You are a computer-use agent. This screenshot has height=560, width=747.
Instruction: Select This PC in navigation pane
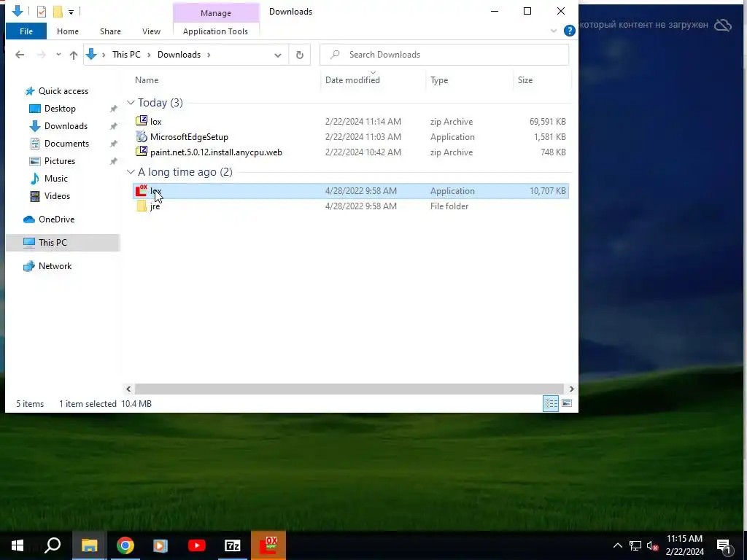pos(53,242)
